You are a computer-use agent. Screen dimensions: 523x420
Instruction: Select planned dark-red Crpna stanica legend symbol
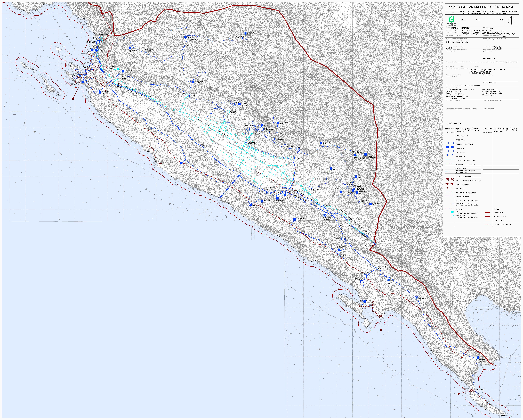click(452, 188)
